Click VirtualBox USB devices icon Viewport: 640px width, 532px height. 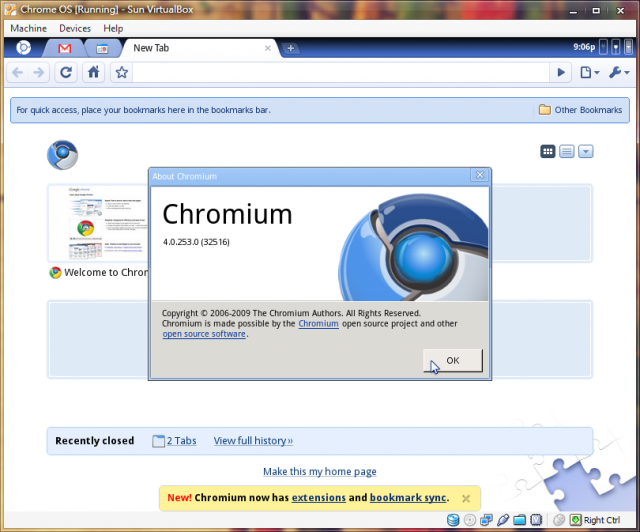coord(503,520)
